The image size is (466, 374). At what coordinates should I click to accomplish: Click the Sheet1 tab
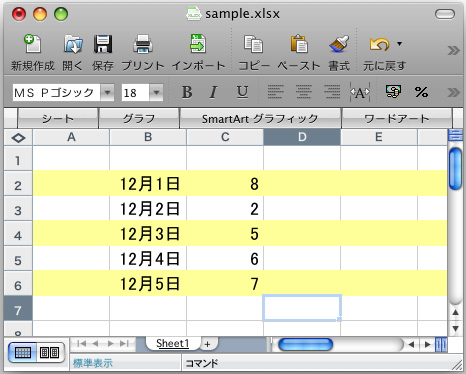coord(173,343)
